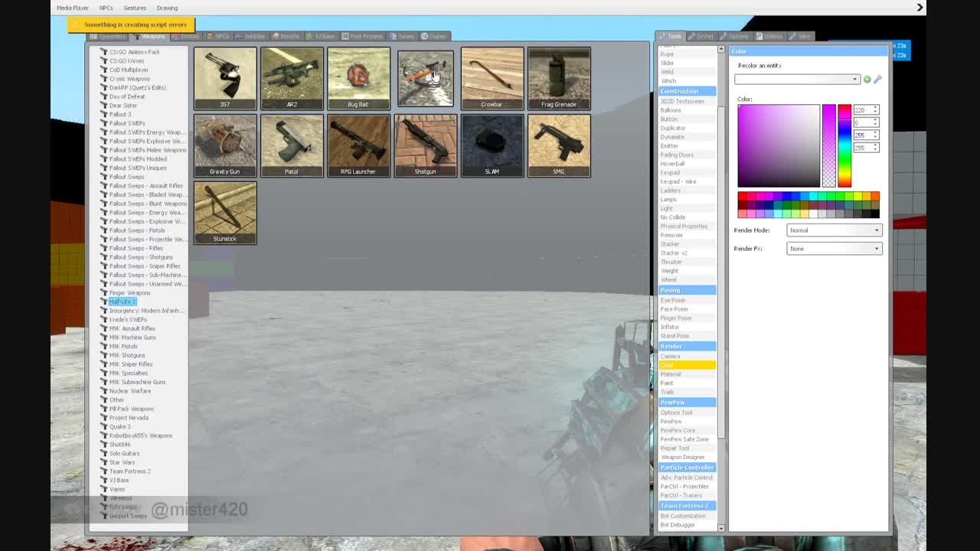The image size is (980, 551).
Task: Collapse the Team Fortress 2 category
Action: tap(688, 506)
